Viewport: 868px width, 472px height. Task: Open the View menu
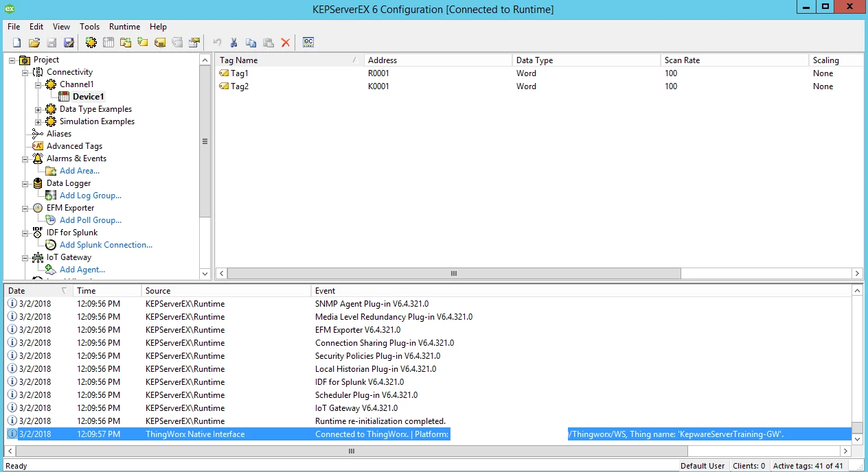point(62,27)
